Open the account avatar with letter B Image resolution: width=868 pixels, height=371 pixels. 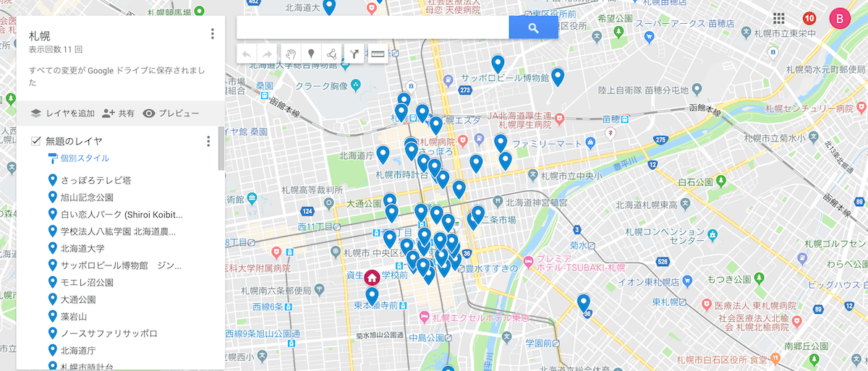coord(840,19)
